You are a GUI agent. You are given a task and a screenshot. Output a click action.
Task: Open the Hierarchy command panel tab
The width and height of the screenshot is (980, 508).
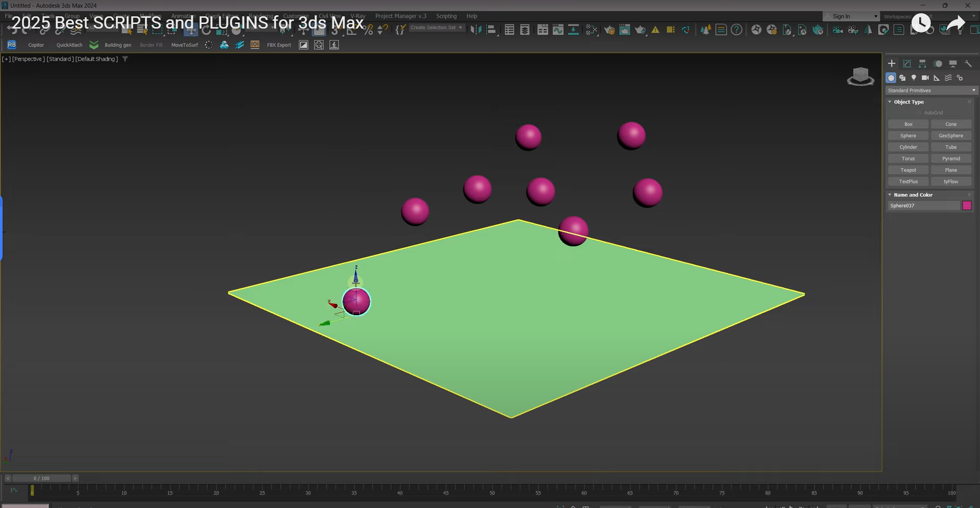[922, 64]
